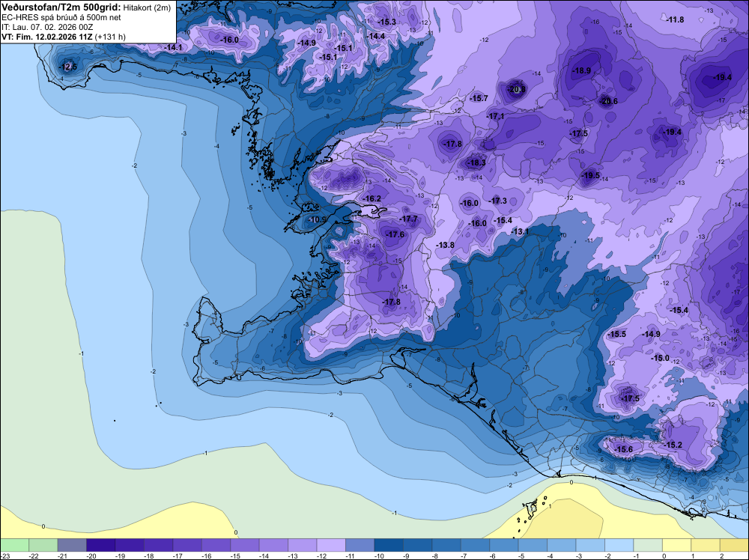Click the -14 tick in the color legend
Image resolution: width=749 pixels, height=560 pixels.
[264, 556]
